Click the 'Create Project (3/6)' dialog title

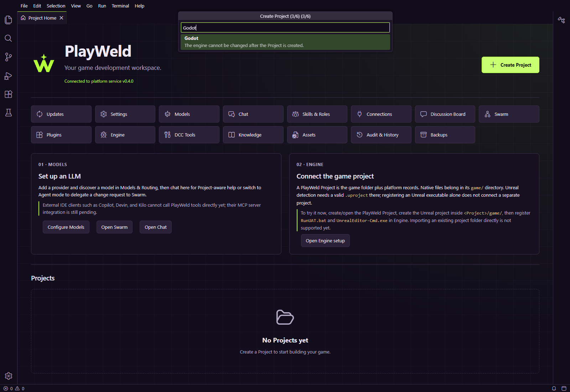click(285, 16)
